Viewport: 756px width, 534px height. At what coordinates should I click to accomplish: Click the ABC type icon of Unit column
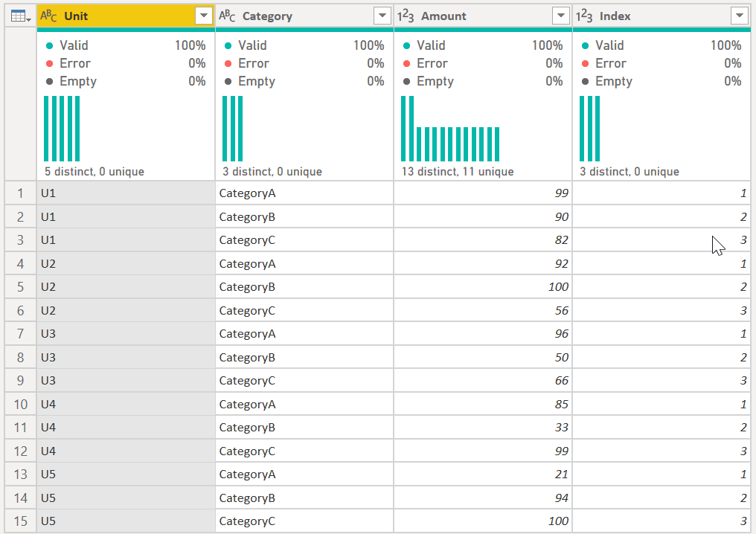pyautogui.click(x=48, y=16)
